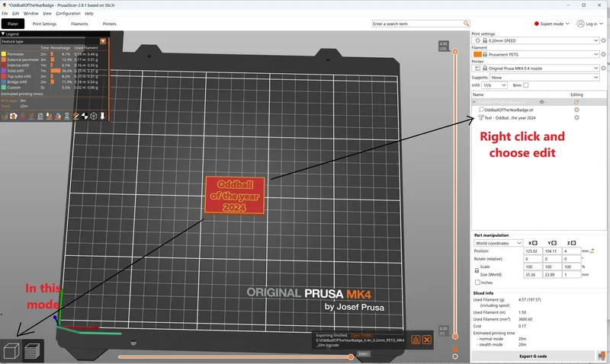Viewport: 610px width, 364px height.
Task: Open the Configuration menu
Action: 68,13
